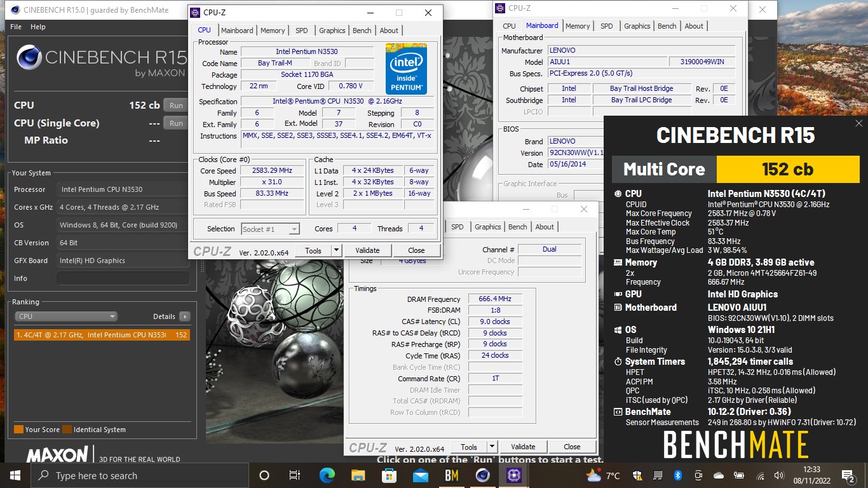The height and width of the screenshot is (488, 868).
Task: Switch to SPD tab in front CPU-Z
Action: coord(302,30)
